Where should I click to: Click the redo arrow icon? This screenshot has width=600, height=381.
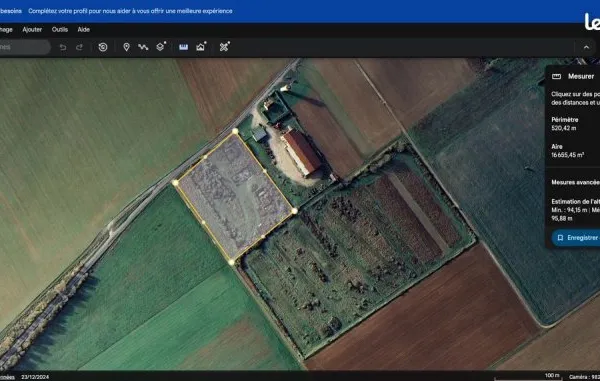(x=79, y=47)
